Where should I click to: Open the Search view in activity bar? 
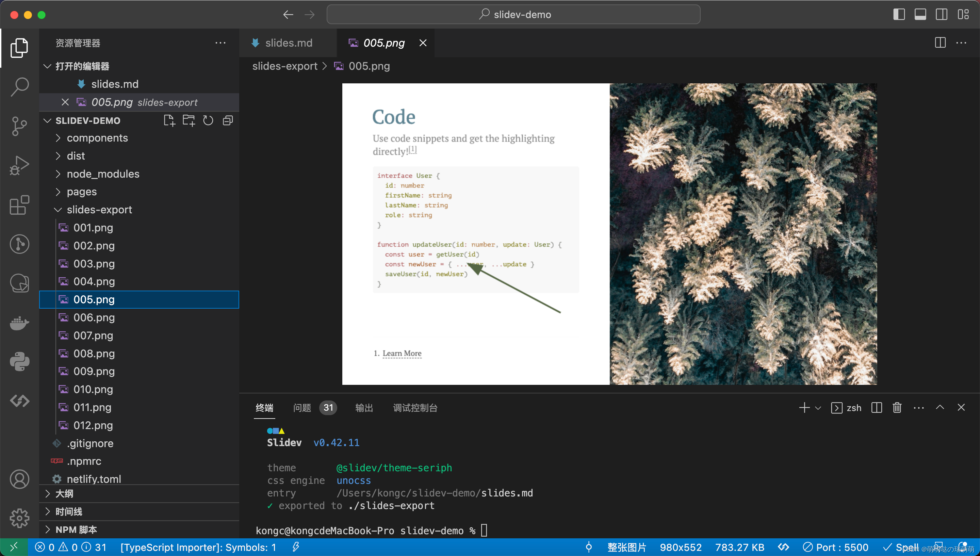coord(19,87)
